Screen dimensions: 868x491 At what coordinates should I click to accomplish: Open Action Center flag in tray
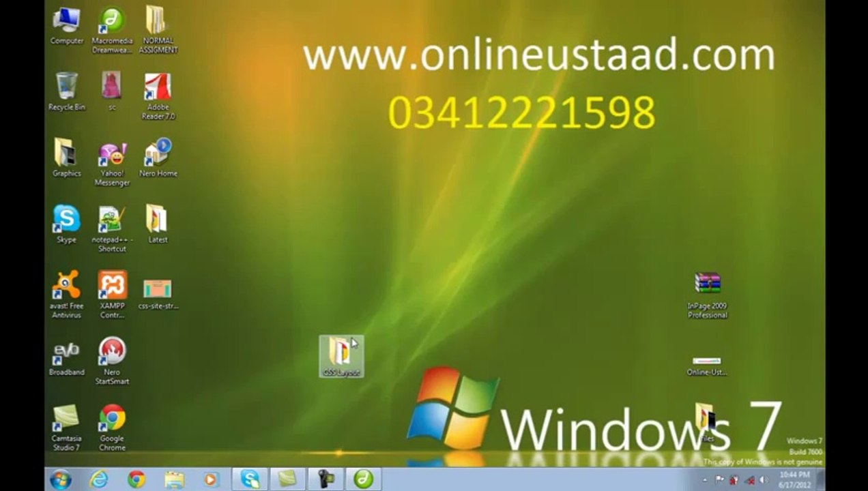coord(719,479)
